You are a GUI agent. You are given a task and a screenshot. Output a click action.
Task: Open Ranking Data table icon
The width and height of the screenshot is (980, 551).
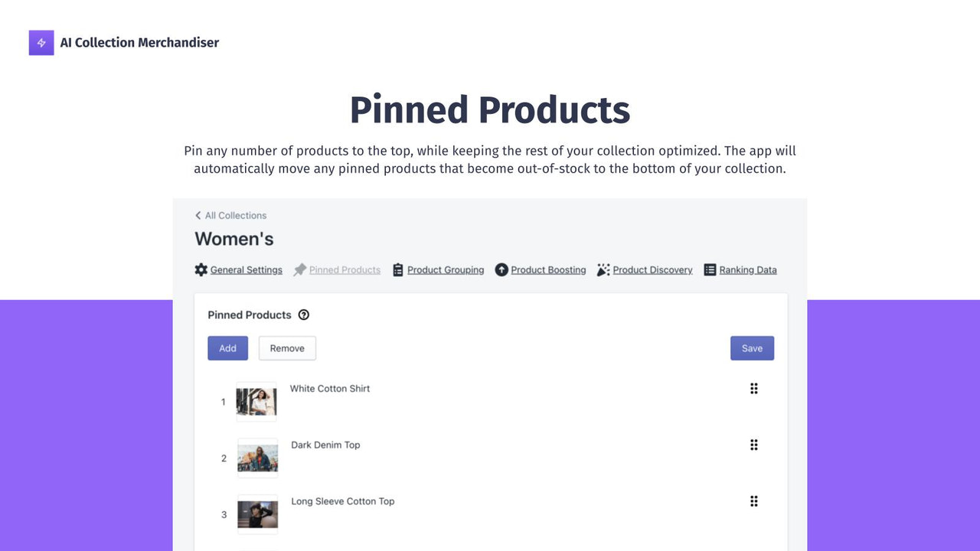709,269
